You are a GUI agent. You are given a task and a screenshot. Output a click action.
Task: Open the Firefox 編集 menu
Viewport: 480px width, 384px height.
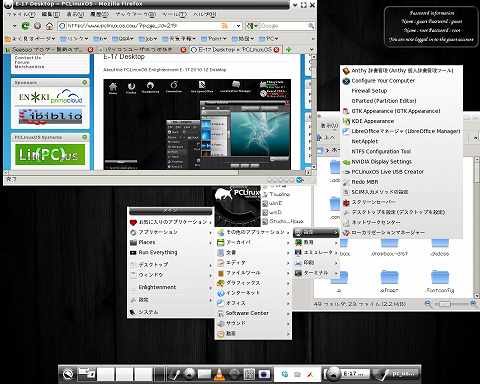point(51,14)
